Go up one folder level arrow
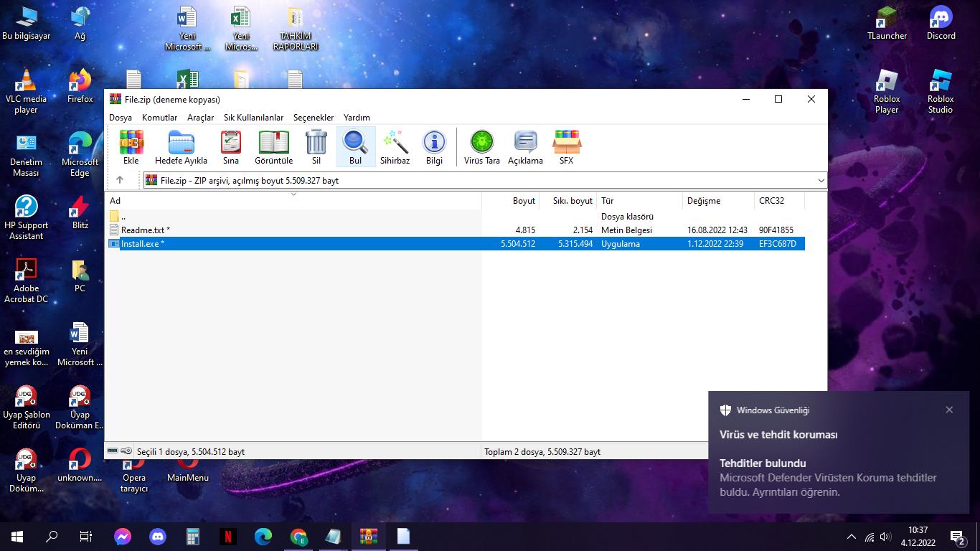The width and height of the screenshot is (980, 551). [x=120, y=180]
